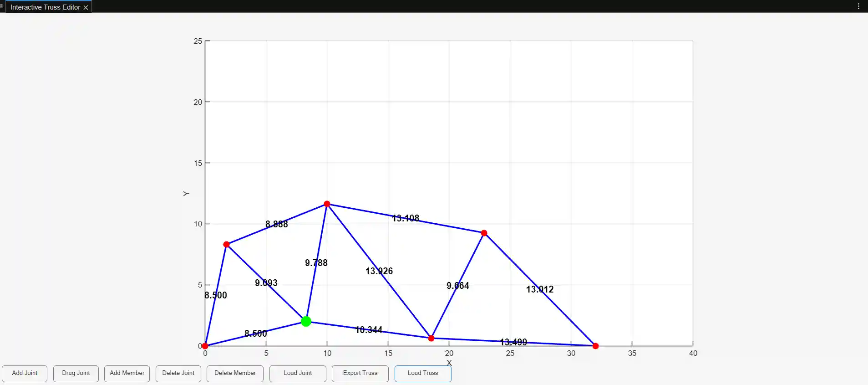Open the three-dot menu at top right

(858, 6)
